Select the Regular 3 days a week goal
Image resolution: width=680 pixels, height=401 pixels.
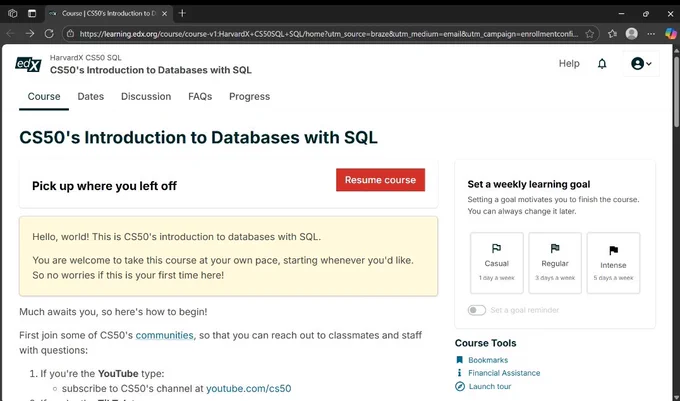tap(555, 263)
